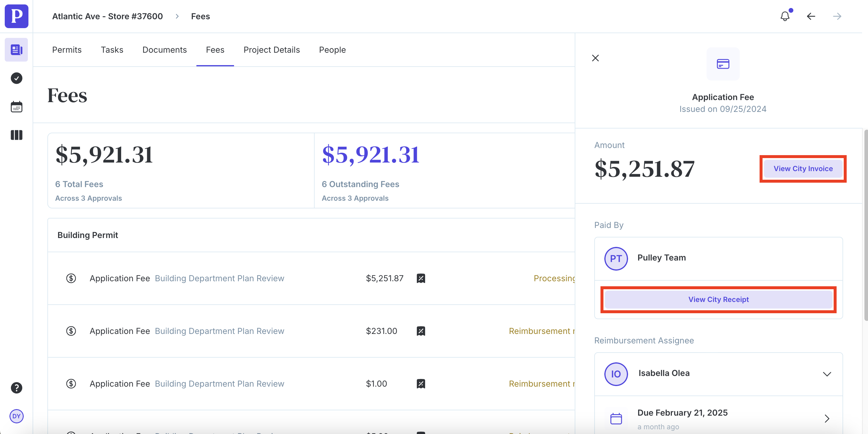The width and height of the screenshot is (868, 434).
Task: Open the calendar sidebar icon
Action: click(16, 107)
